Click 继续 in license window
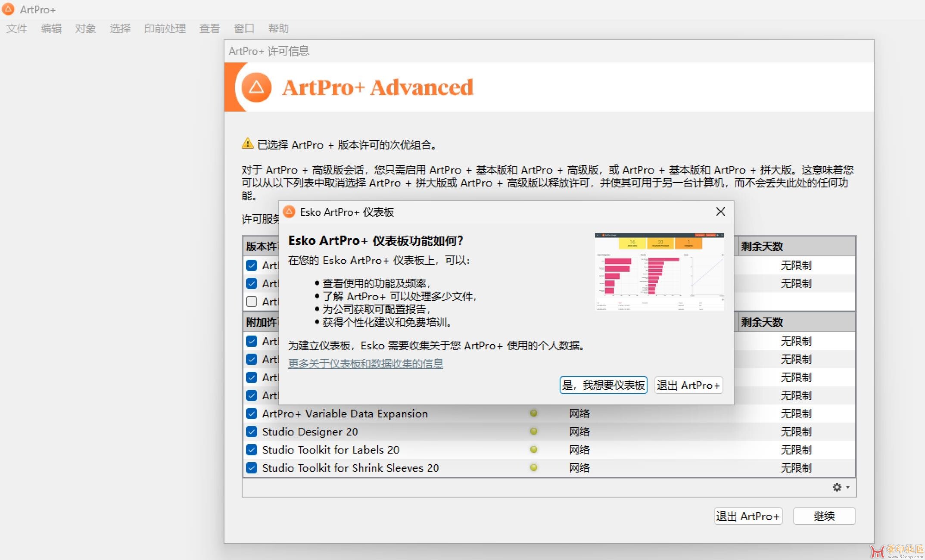This screenshot has height=560, width=925. pyautogui.click(x=824, y=516)
